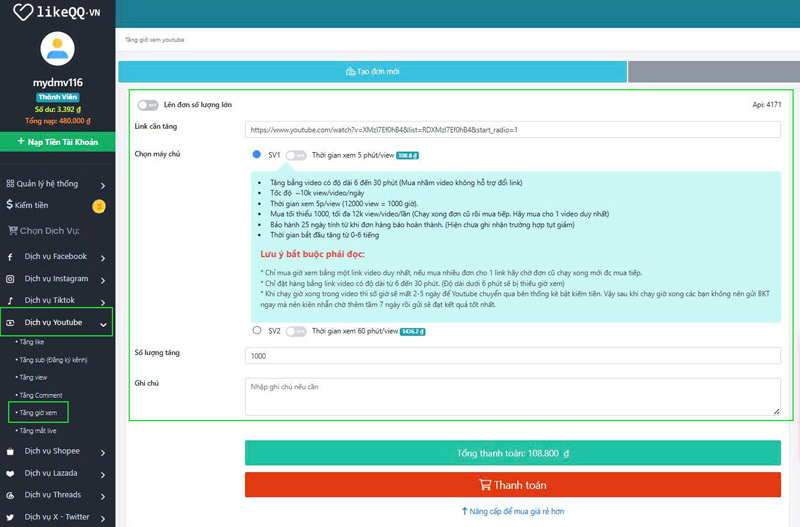Click the Quản lý hệ thống grid icon

pyautogui.click(x=10, y=184)
